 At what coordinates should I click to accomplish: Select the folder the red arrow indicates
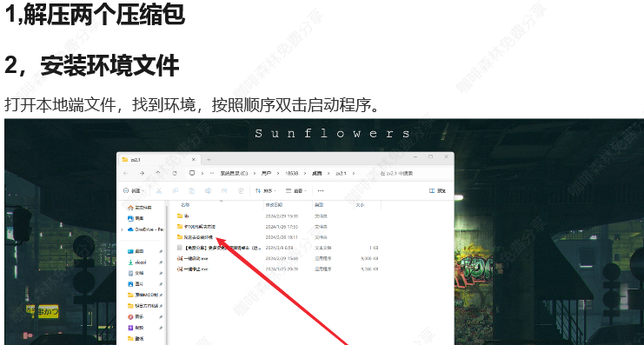195,237
